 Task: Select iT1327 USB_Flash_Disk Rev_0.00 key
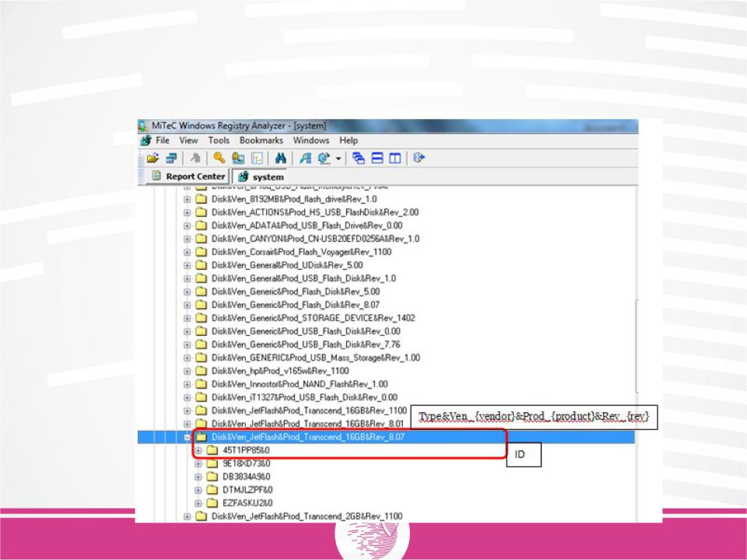304,397
